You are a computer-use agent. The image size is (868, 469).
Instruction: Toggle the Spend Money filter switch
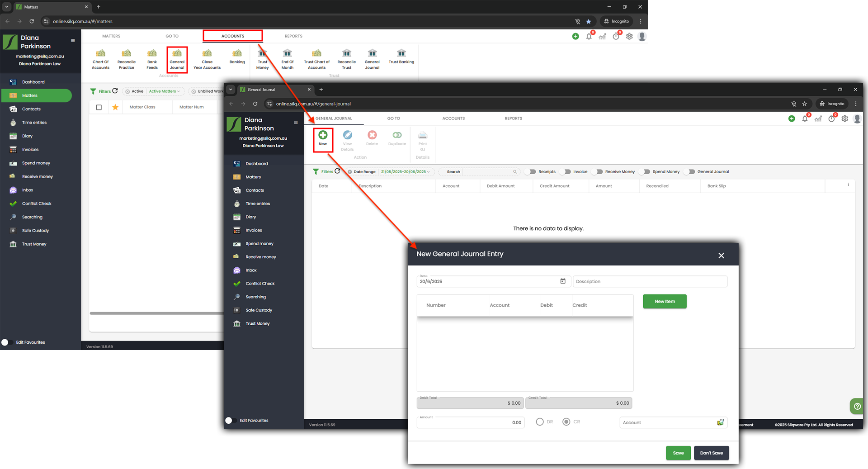[x=645, y=172]
